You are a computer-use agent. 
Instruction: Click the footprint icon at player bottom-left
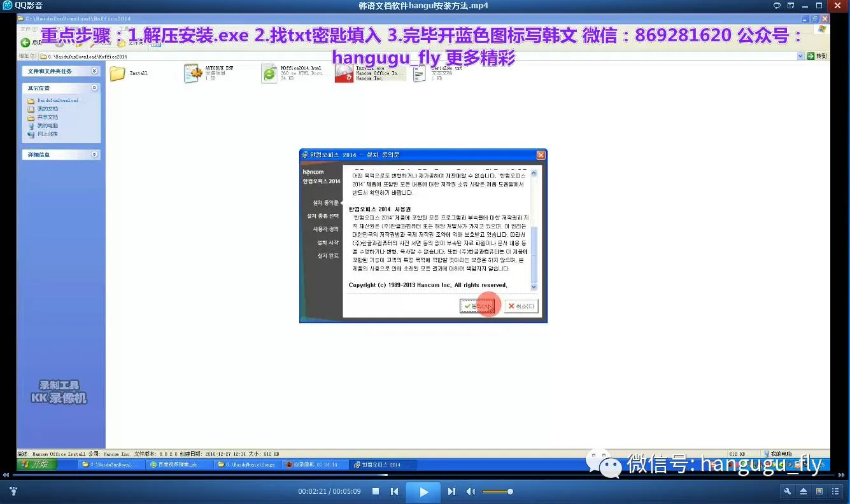click(13, 491)
